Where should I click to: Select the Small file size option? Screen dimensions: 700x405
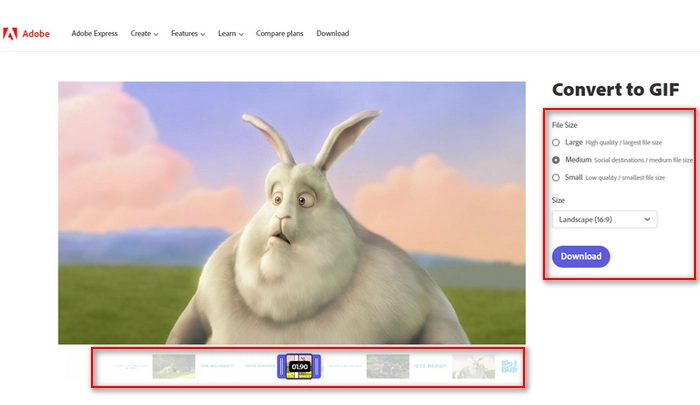pyautogui.click(x=556, y=178)
